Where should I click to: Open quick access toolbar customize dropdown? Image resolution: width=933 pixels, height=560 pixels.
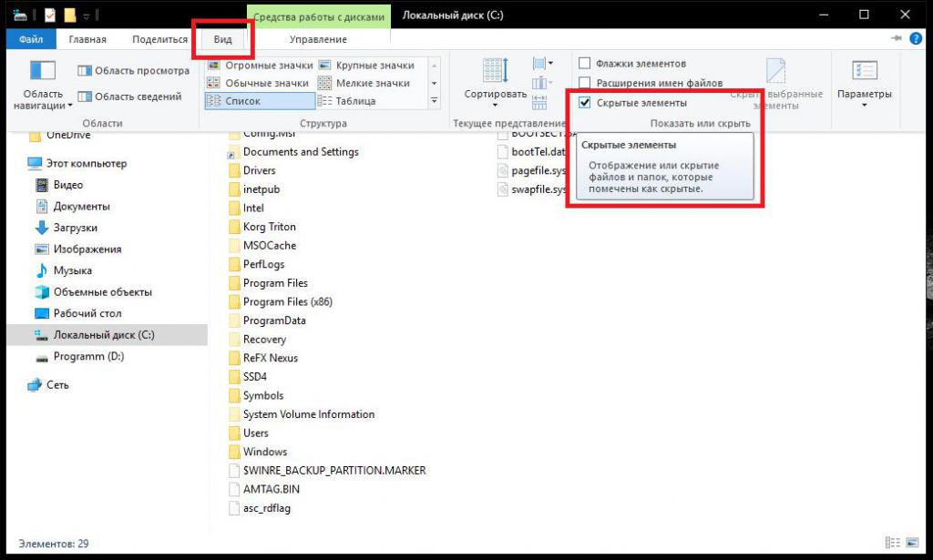coord(87,15)
